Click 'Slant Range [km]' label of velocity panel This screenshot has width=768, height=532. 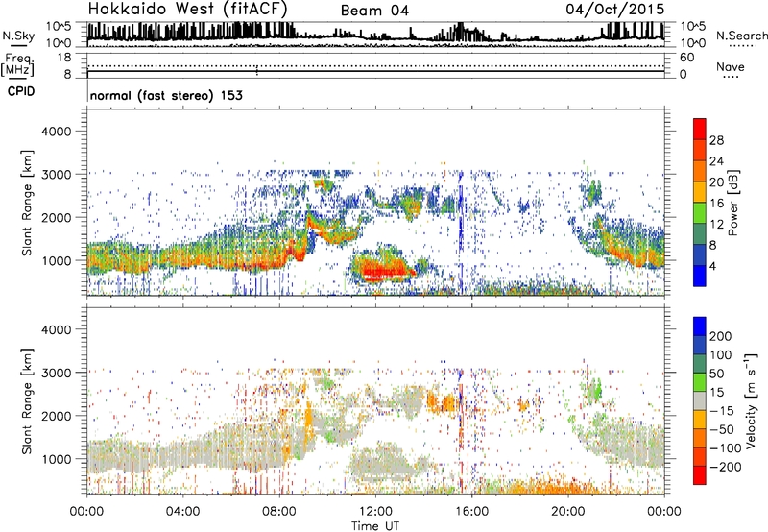(x=27, y=401)
